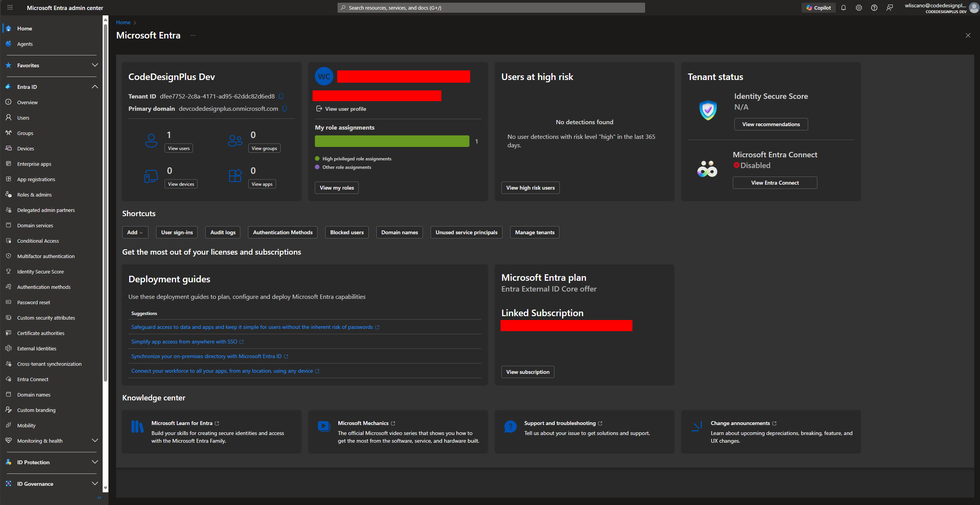Open Manage tenants shortcut
Viewport: 980px width, 505px height.
534,232
